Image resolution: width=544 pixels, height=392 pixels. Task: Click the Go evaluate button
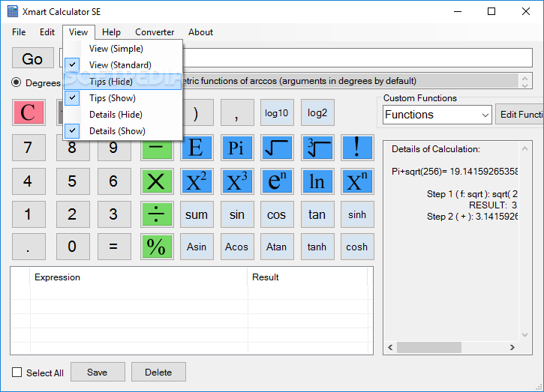coord(33,58)
